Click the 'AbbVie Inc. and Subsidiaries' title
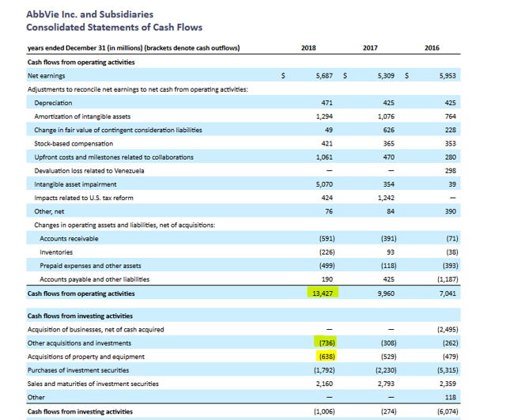The height and width of the screenshot is (420, 506). 89,14
